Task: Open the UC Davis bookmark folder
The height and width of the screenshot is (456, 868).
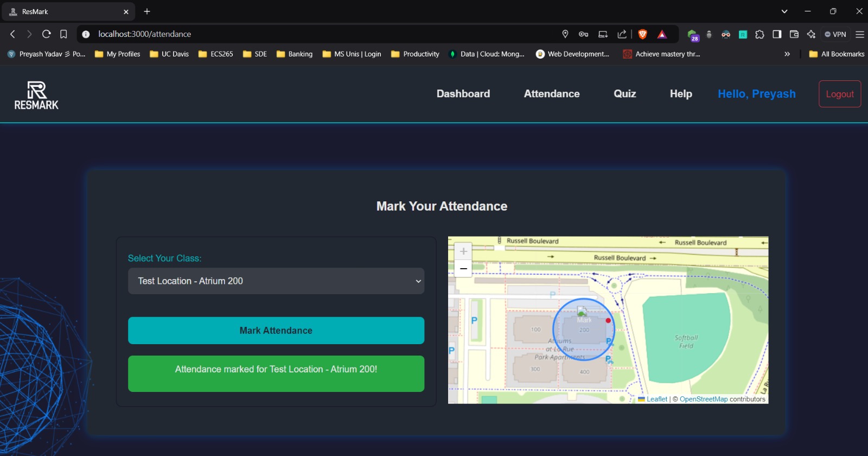Action: pyautogui.click(x=169, y=54)
